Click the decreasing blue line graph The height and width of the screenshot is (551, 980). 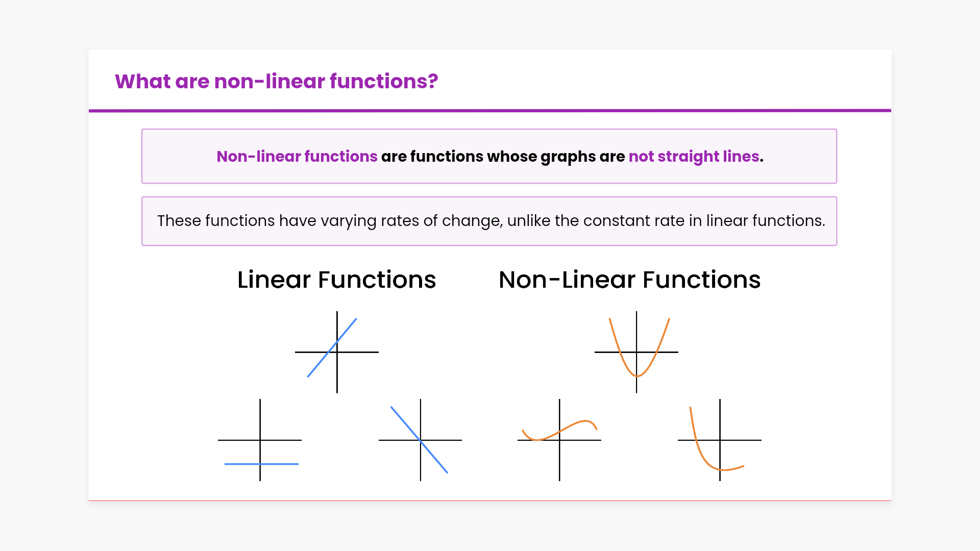pyautogui.click(x=420, y=440)
